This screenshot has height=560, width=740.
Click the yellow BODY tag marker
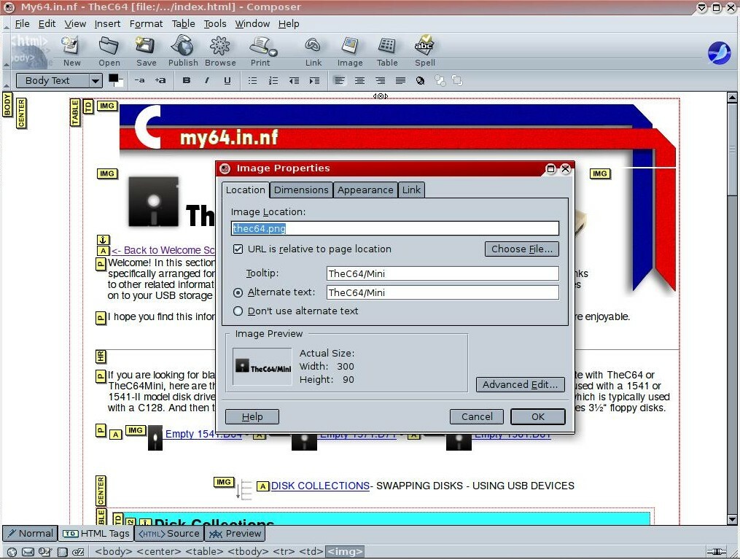(7, 104)
